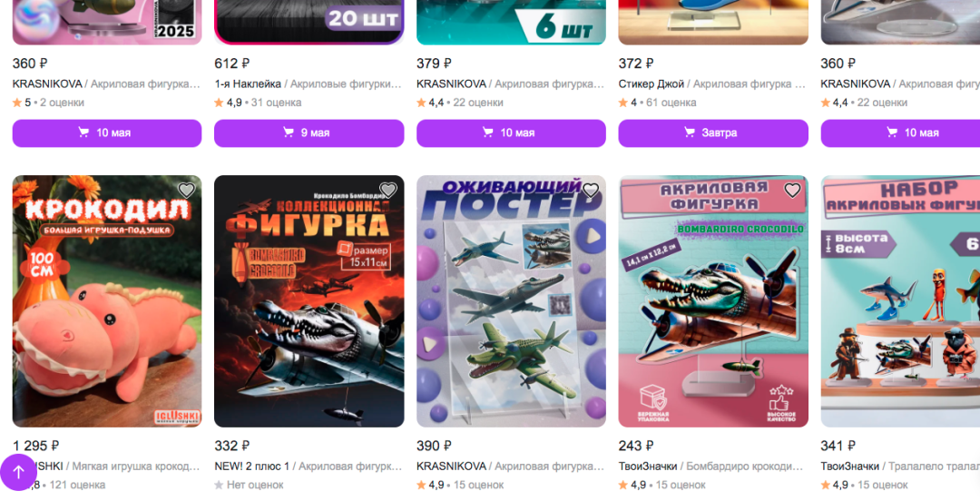Click heart icon on Акриловая фигурка Bombardiro card
The image size is (980, 501).
(x=792, y=190)
